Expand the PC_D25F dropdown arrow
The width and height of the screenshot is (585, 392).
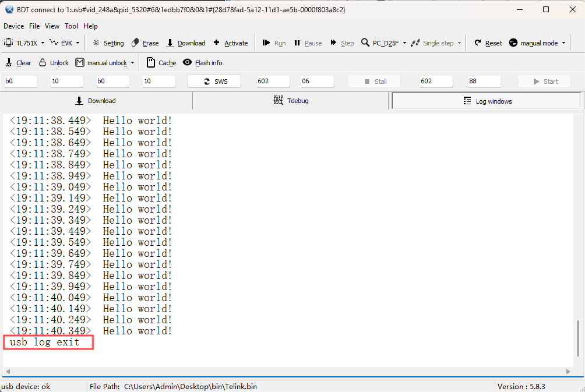pyautogui.click(x=404, y=43)
